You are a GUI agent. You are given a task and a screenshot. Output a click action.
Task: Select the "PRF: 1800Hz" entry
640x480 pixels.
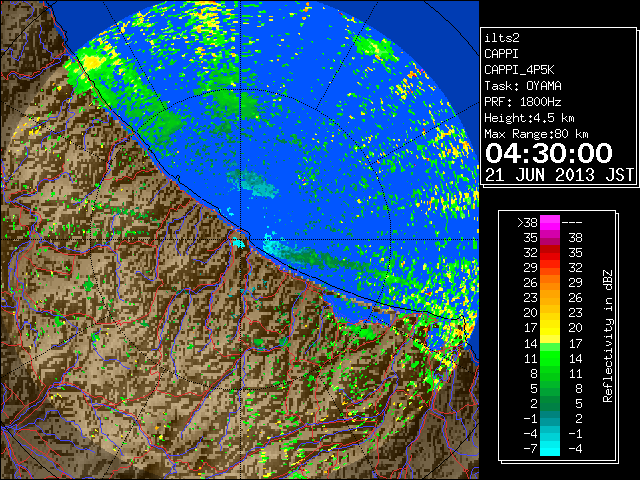(523, 102)
